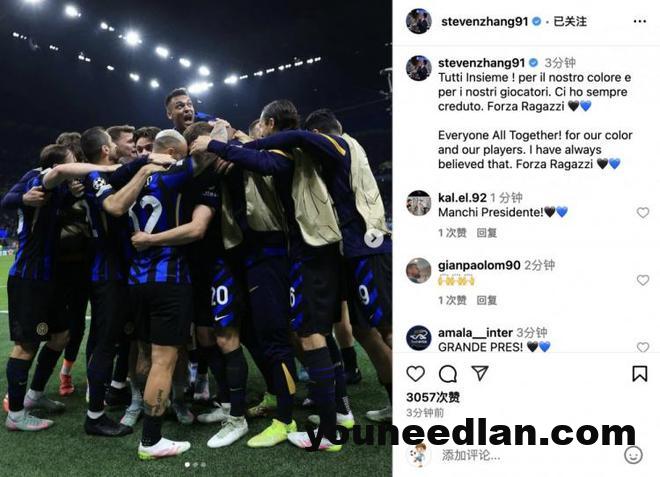This screenshot has height=477, width=660.
Task: Like the gianpaolom90 comment
Action: 643,280
